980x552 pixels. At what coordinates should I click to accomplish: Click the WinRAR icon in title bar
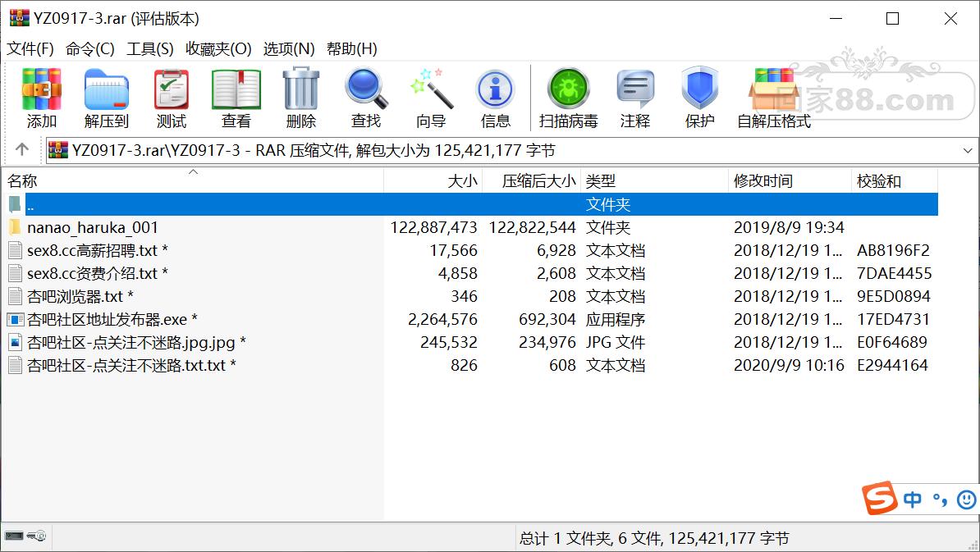[x=19, y=18]
